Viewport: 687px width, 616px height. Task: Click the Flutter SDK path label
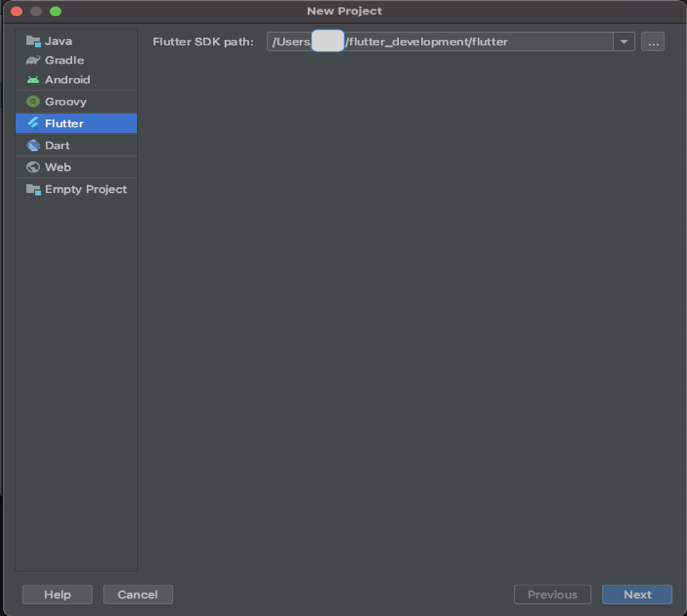coord(203,42)
